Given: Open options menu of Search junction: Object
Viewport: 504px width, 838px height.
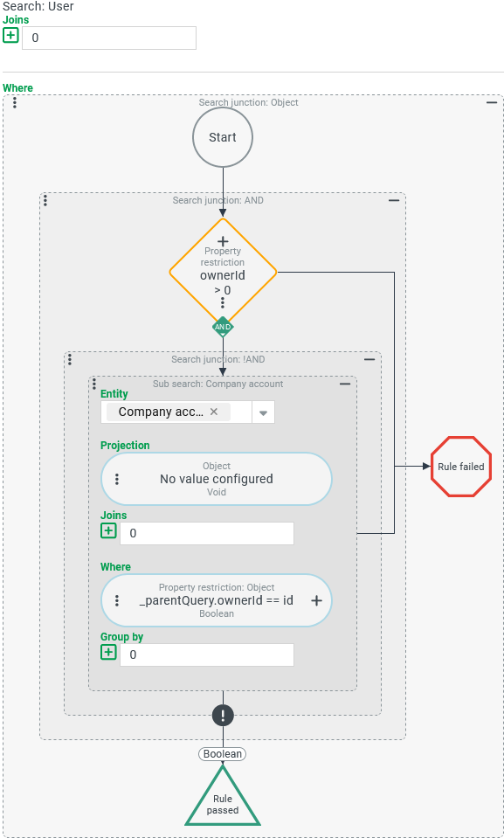Looking at the screenshot, I should pyautogui.click(x=15, y=102).
